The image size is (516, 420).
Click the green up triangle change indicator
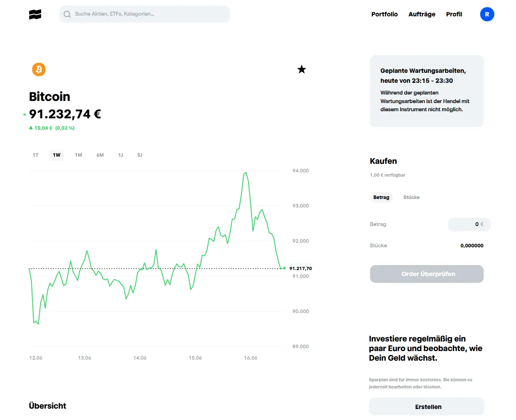pos(31,128)
